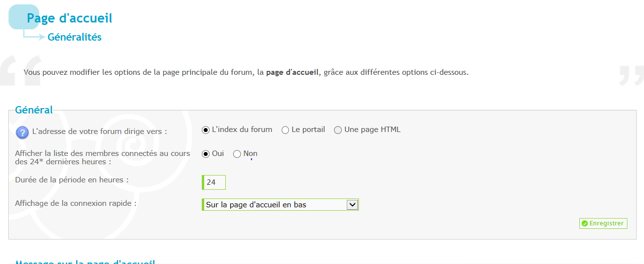The width and height of the screenshot is (644, 264).
Task: Click the "Durée de la période en heures" label
Action: 72,180
